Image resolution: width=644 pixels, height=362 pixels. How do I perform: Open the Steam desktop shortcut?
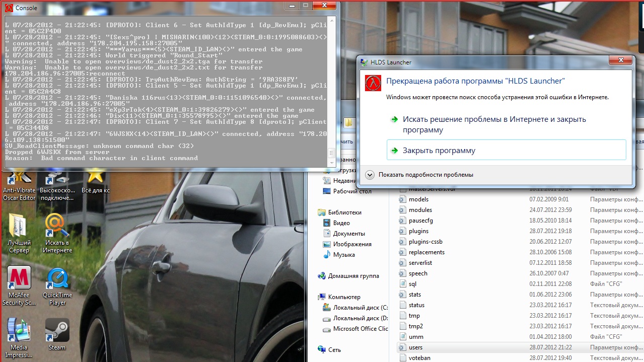click(57, 334)
